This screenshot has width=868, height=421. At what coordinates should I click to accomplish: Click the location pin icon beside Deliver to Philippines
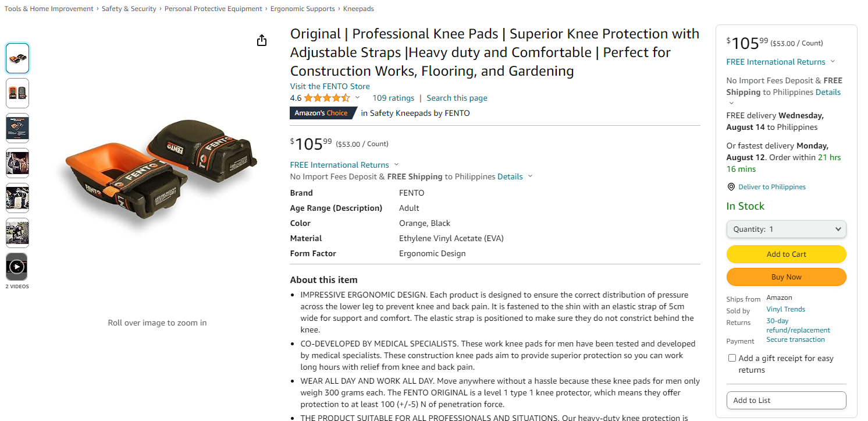point(731,187)
